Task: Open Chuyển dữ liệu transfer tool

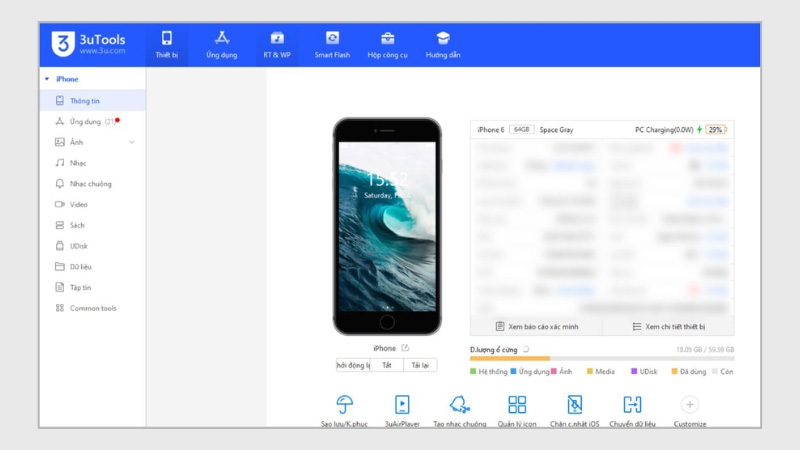Action: tap(632, 405)
